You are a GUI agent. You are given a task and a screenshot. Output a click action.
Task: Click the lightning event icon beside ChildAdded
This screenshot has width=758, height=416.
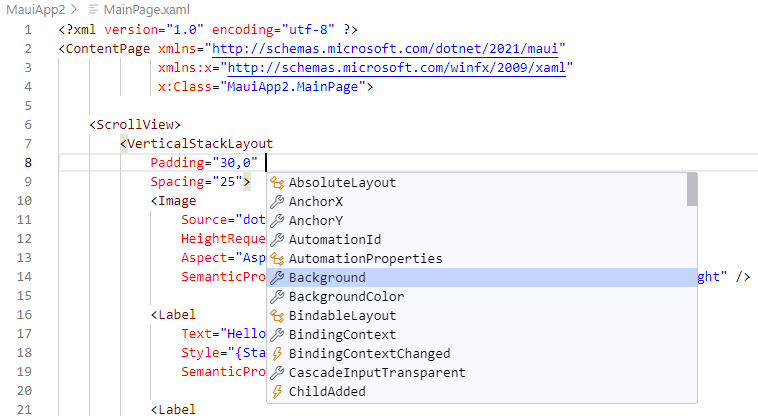coord(277,392)
